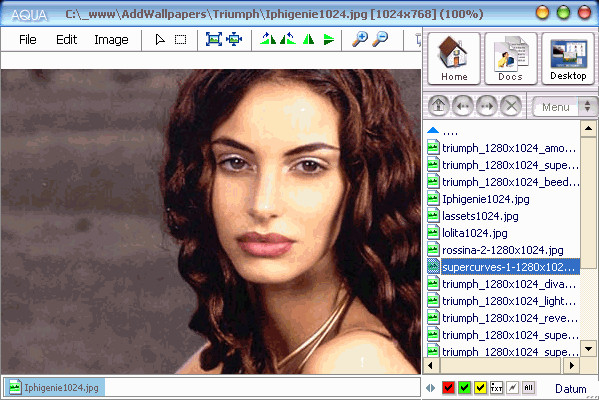The height and width of the screenshot is (400, 599).
Task: Switch to the Iphigenie1024.jpg tab at bottom
Action: click(x=54, y=388)
